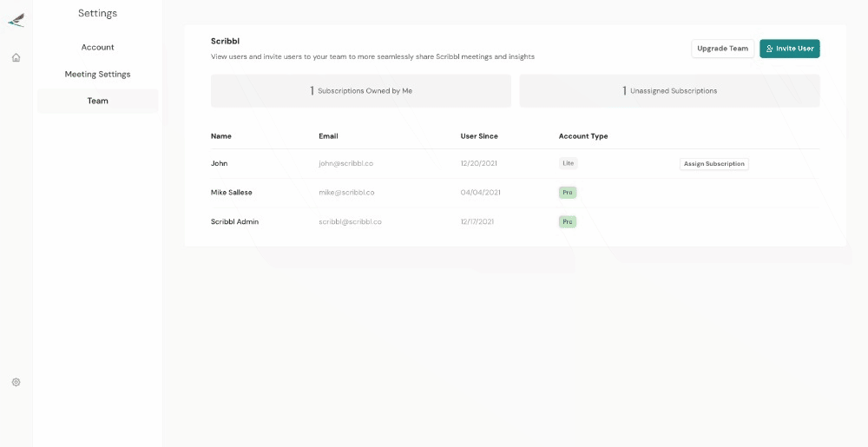Viewport: 868px width, 447px height.
Task: Click the Invite User button
Action: [x=789, y=49]
